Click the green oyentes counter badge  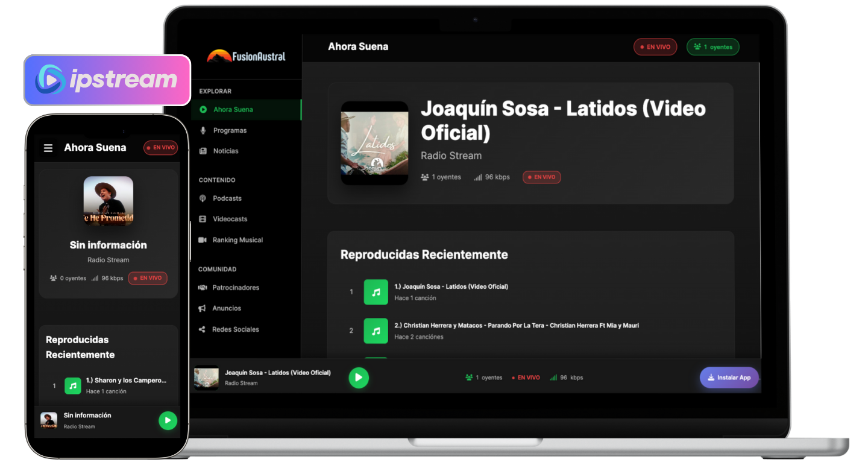click(x=712, y=46)
